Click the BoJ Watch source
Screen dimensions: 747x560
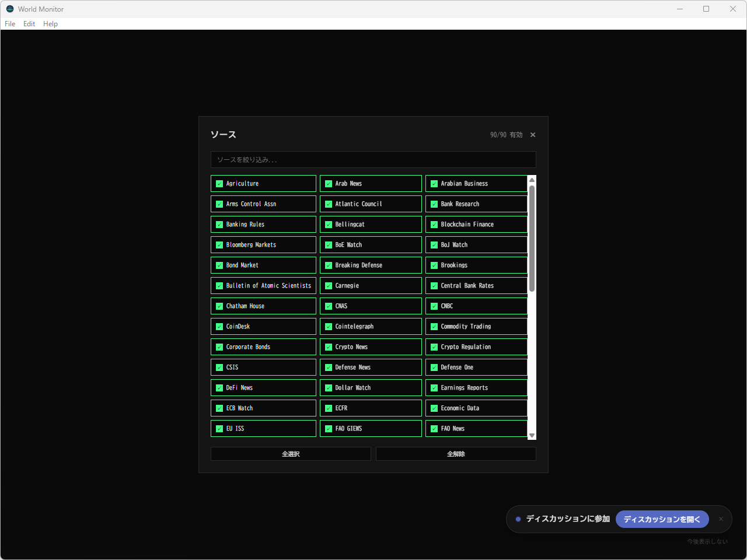(476, 245)
